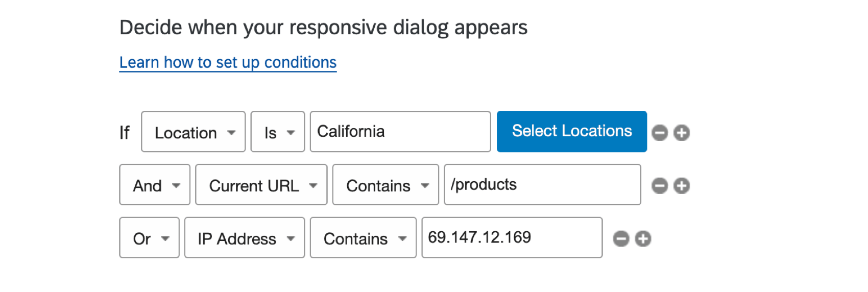Remove the Location condition row
The image size is (868, 292).
coord(660,133)
